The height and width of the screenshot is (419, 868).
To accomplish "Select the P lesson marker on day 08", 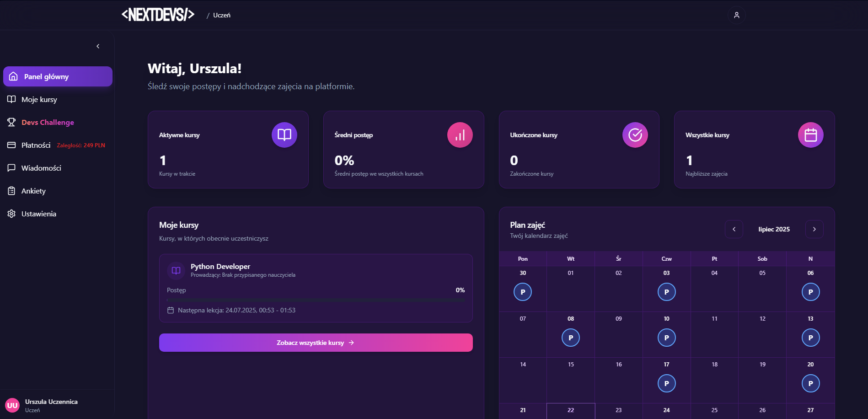I will click(x=570, y=338).
